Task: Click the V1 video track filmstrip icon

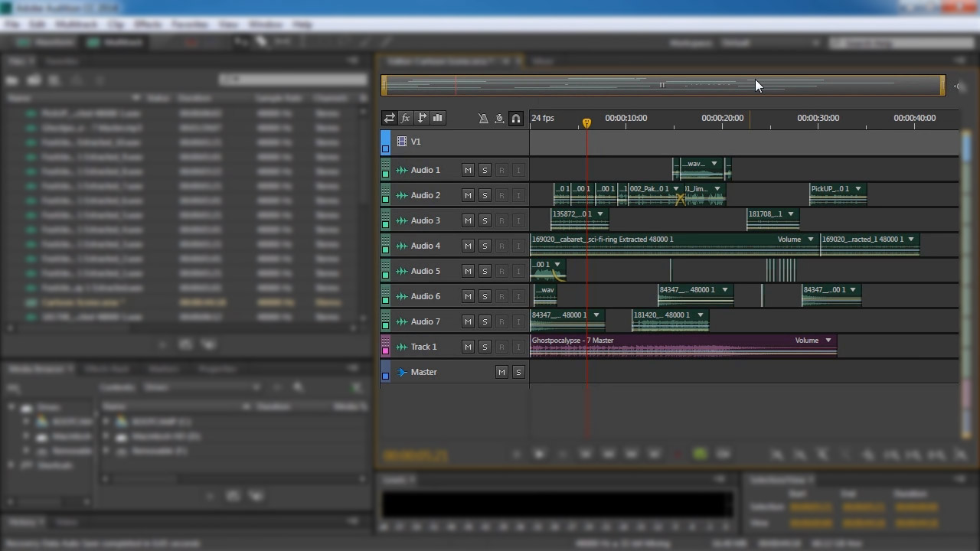Action: click(x=402, y=142)
